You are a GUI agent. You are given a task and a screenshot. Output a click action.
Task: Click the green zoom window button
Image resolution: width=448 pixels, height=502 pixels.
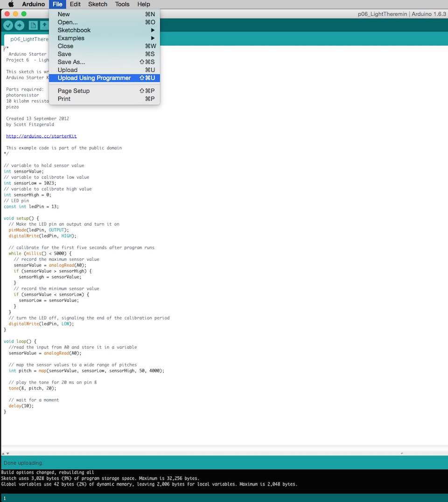click(x=24, y=14)
